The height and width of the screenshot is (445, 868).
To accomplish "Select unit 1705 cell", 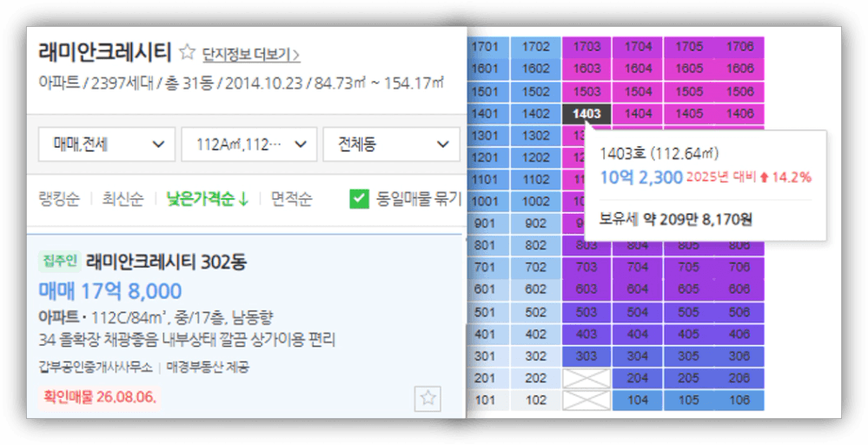I will point(688,47).
